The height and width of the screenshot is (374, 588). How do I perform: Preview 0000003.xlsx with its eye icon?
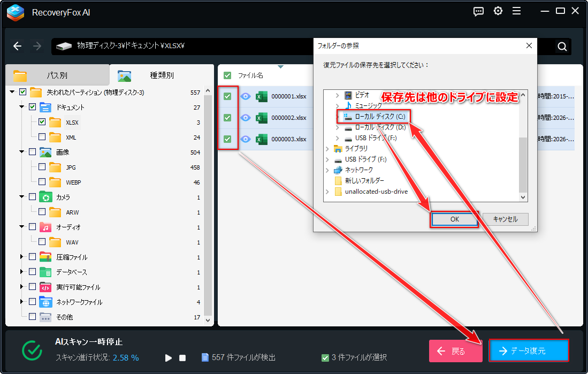coord(245,139)
